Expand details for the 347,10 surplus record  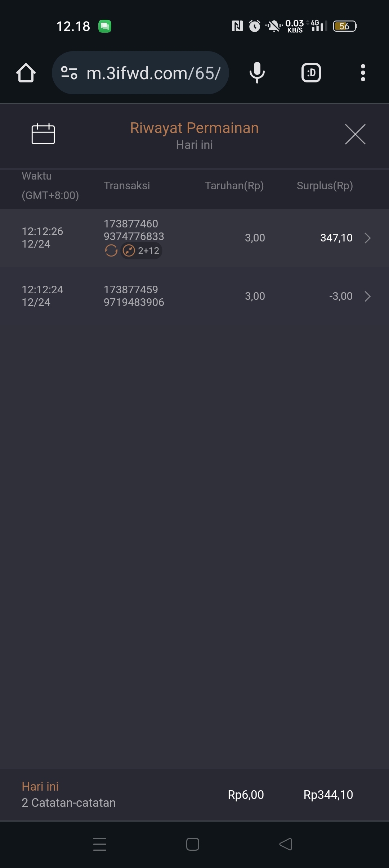click(367, 238)
